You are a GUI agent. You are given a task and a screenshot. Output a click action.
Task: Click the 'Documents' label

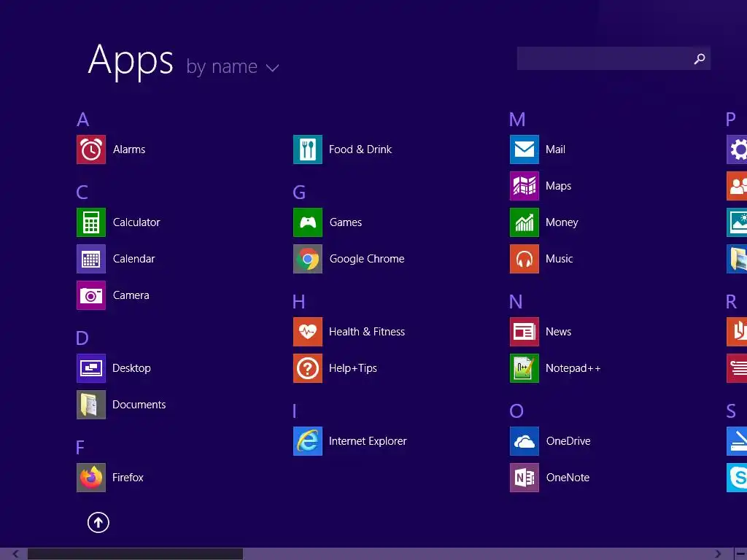[139, 405]
